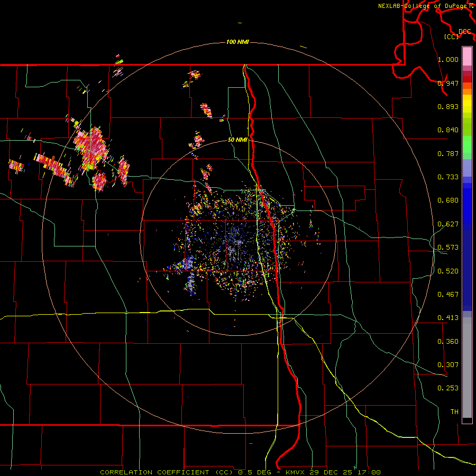The width and height of the screenshot is (476, 476).
Task: Click the 0.947 legend value
Action: click(448, 83)
